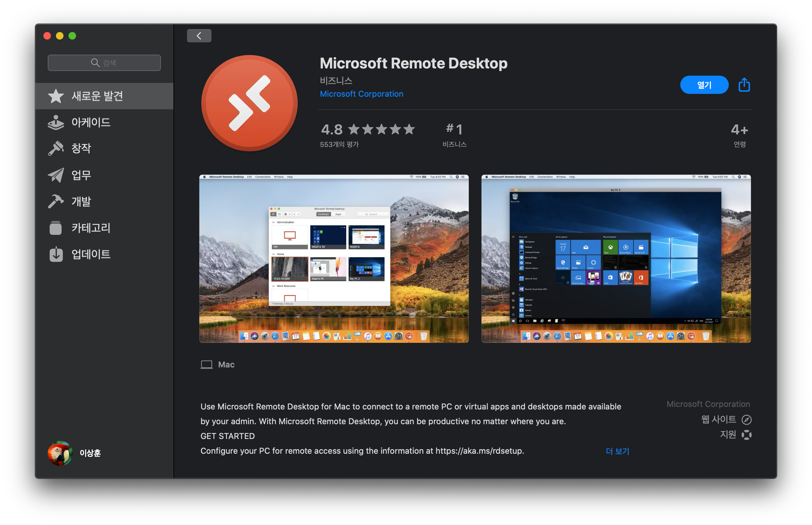This screenshot has width=812, height=525.
Task: Open the Windows 10 desktop screenshot
Action: point(616,258)
